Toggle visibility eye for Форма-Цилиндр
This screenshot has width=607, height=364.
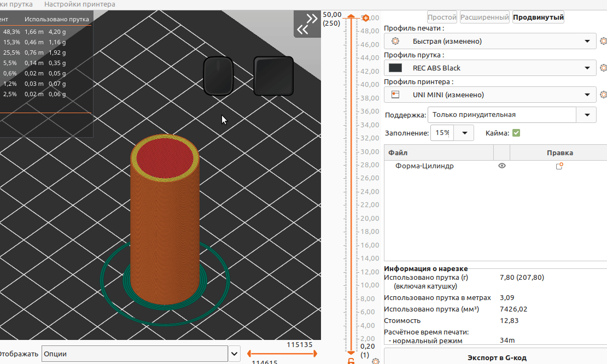pos(501,166)
